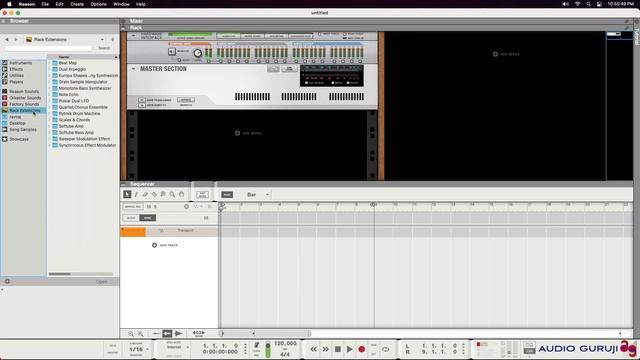Image resolution: width=640 pixels, height=360 pixels.
Task: Go back in browser history
Action: click(x=7, y=40)
